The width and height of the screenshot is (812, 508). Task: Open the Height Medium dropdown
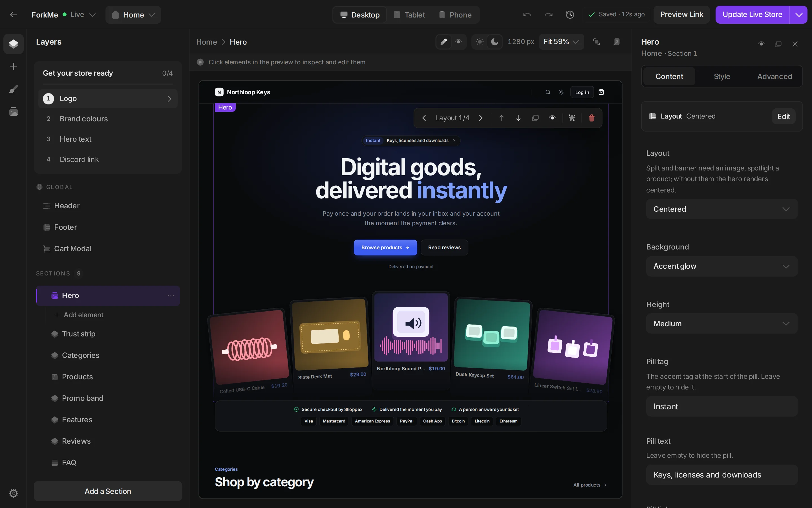(x=722, y=323)
